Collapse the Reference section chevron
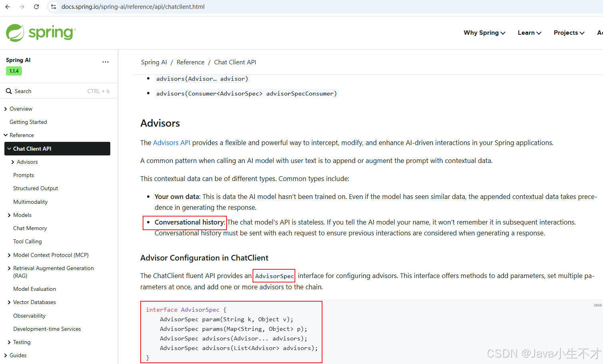This screenshot has width=603, height=364. [x=6, y=135]
